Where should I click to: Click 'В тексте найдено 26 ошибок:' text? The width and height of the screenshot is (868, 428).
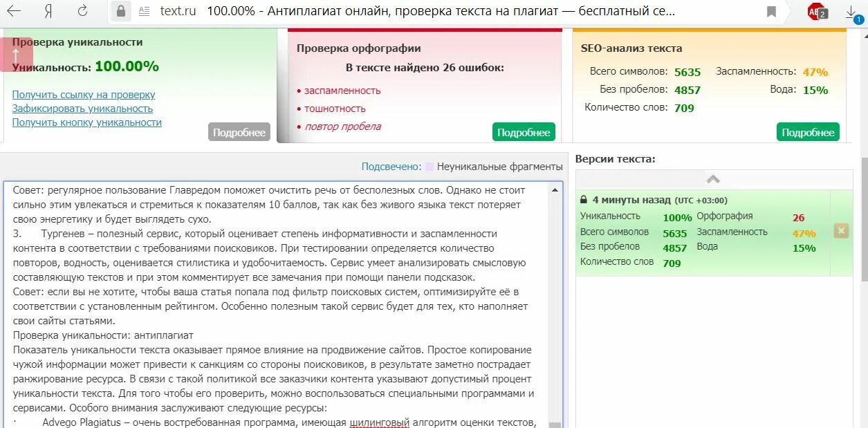[x=425, y=68]
